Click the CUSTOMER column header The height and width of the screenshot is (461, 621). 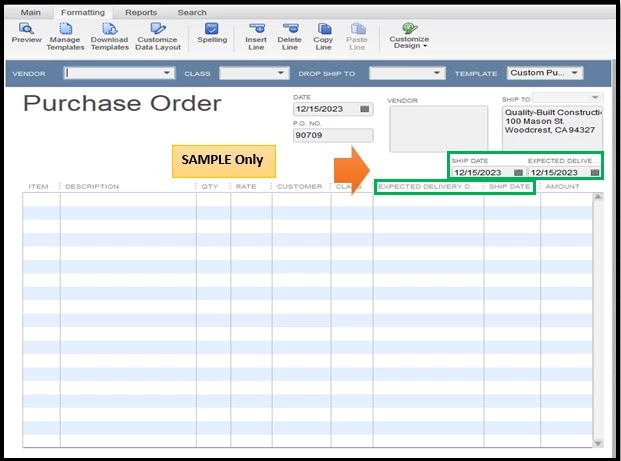coord(300,187)
